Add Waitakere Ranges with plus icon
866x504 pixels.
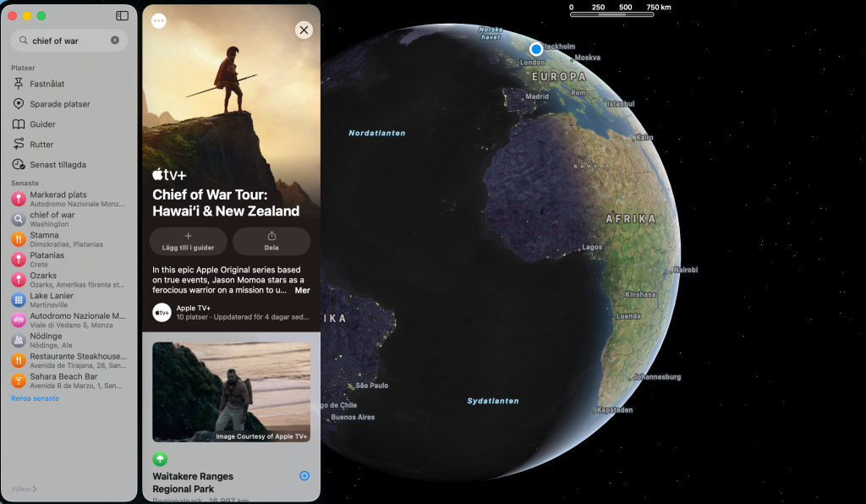point(304,476)
